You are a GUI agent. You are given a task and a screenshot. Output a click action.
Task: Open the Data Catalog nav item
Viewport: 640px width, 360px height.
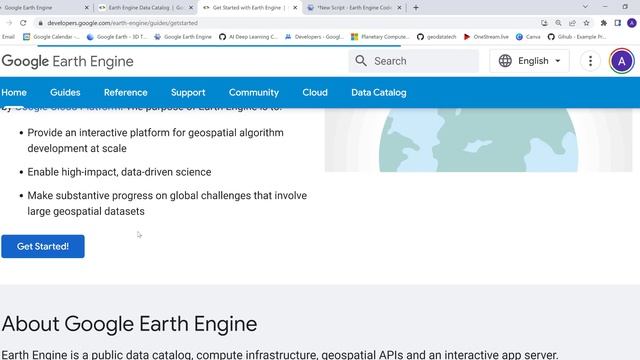coord(379,93)
